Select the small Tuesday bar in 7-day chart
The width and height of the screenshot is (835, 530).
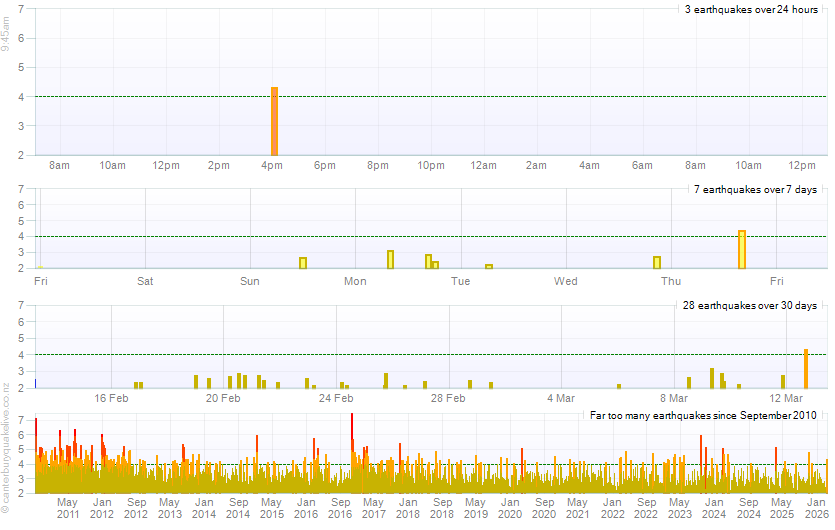point(489,266)
